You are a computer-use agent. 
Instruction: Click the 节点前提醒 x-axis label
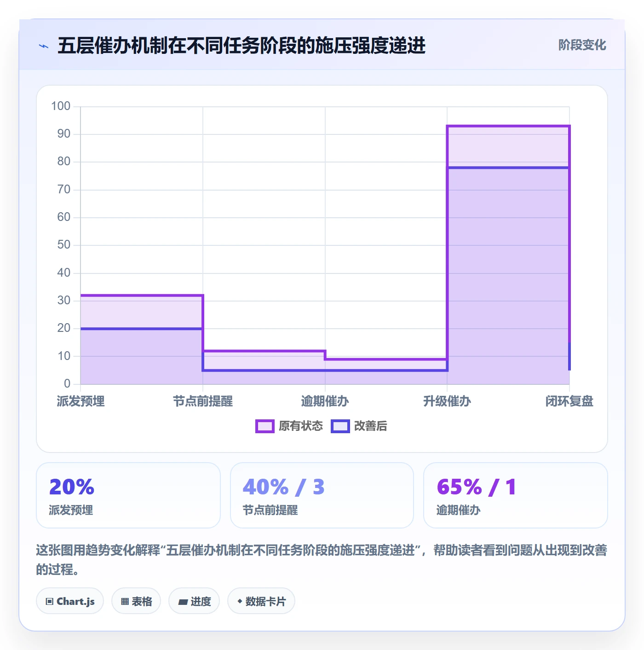[203, 401]
